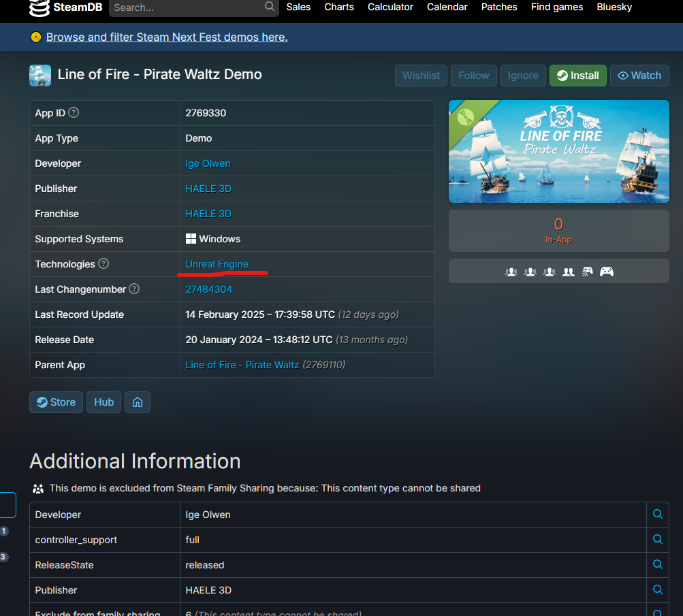The height and width of the screenshot is (616, 683).
Task: Open parent app Line of Fire link
Action: 242,365
